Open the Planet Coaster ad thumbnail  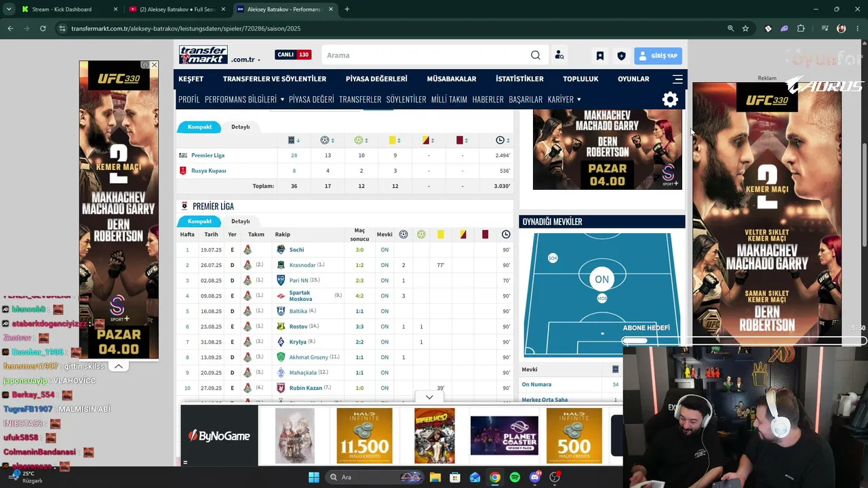(x=505, y=436)
